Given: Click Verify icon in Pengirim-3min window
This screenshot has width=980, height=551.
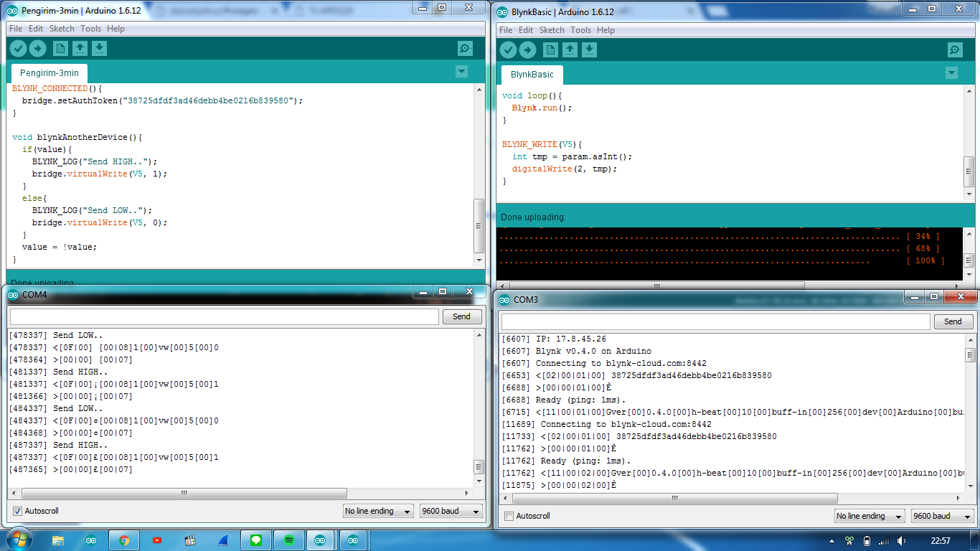Looking at the screenshot, I should point(18,48).
